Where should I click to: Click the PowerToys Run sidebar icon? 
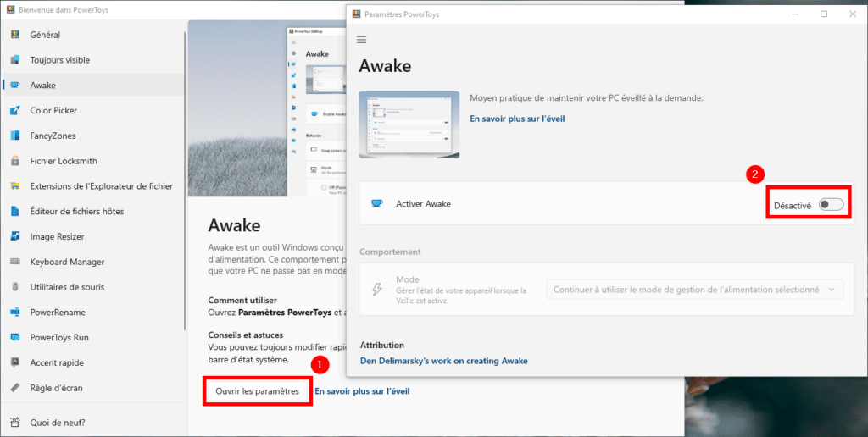pos(15,337)
